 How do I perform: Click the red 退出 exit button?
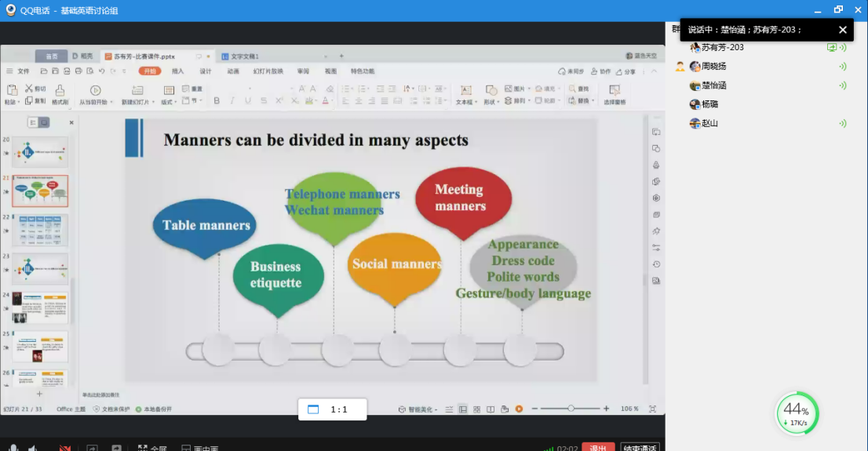click(598, 447)
